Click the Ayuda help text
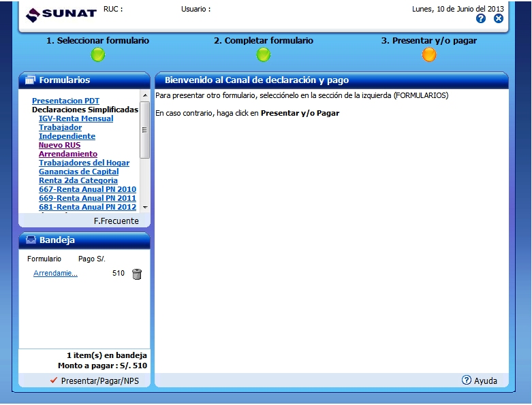Image resolution: width=532 pixels, height=405 pixels. point(486,380)
